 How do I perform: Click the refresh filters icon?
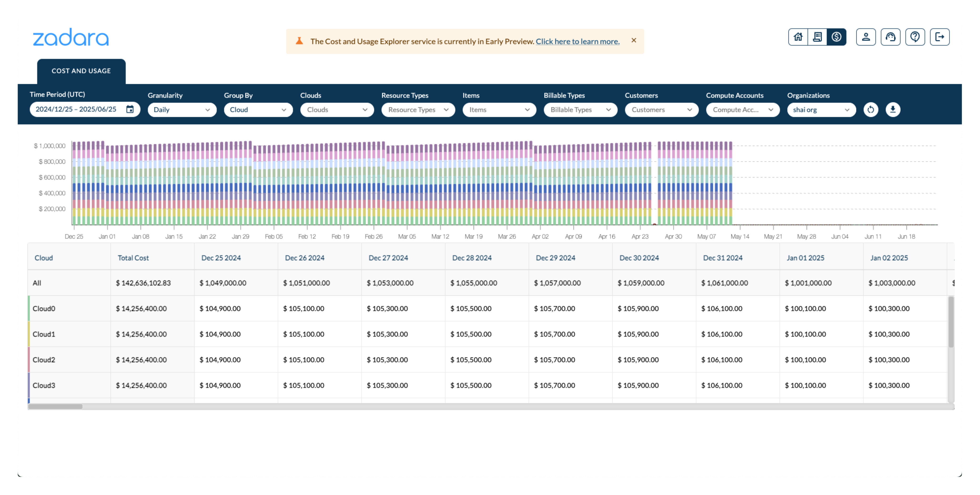(x=870, y=110)
